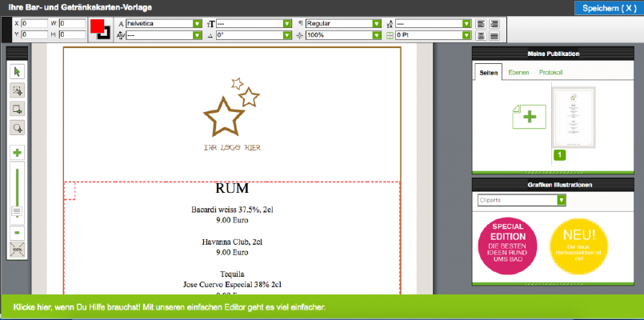Open the 0 Pt border dropdown

[x=433, y=36]
